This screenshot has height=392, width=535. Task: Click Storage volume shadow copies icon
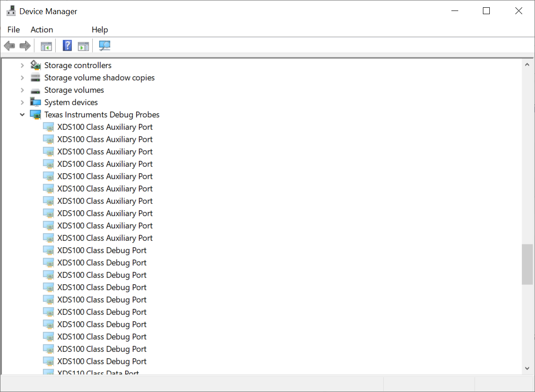coord(36,78)
